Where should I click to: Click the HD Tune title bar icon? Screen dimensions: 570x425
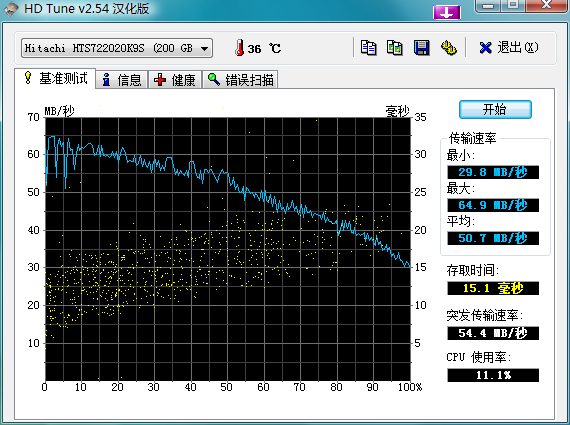[x=11, y=9]
